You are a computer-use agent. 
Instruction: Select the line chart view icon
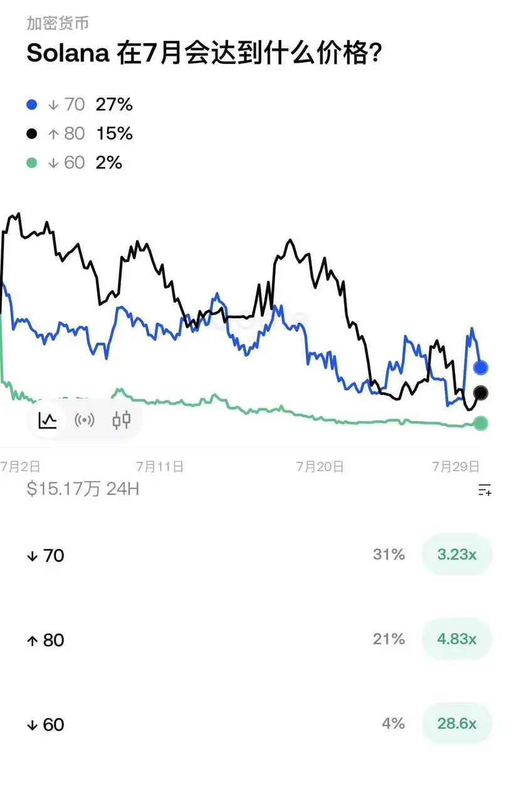coord(48,420)
